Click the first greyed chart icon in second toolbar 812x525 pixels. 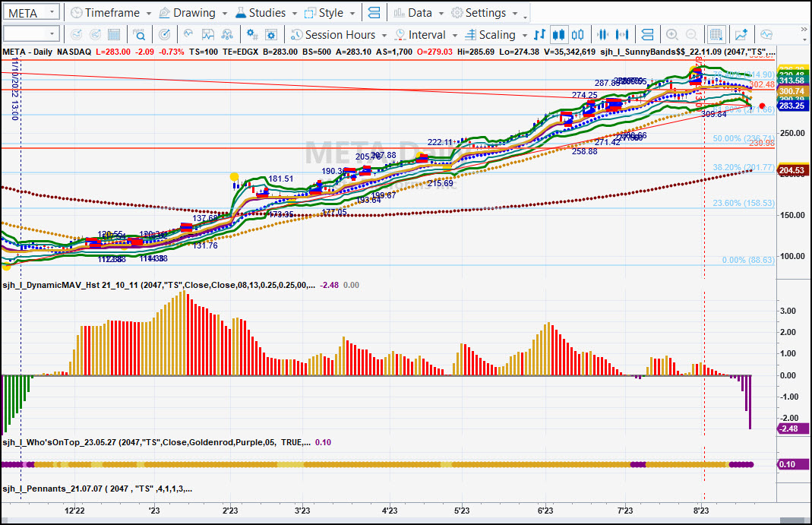(76, 35)
